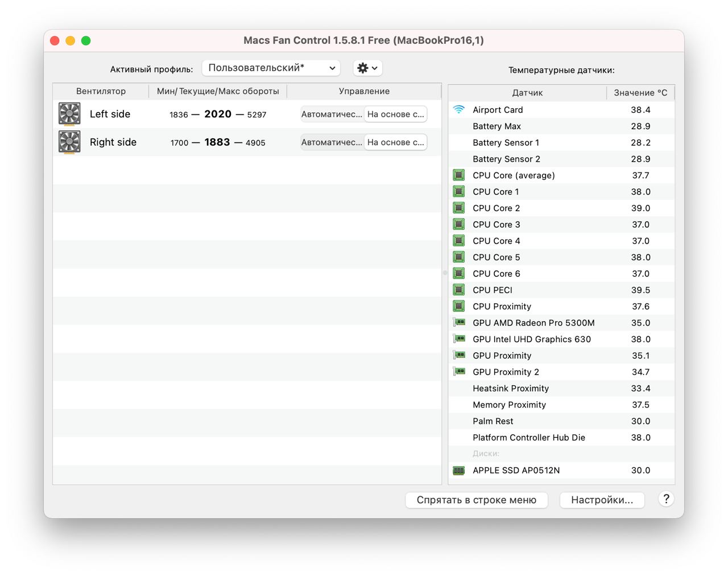Click the Мин/Текущие/Макс обороты column header
This screenshot has width=728, height=576.
(218, 91)
